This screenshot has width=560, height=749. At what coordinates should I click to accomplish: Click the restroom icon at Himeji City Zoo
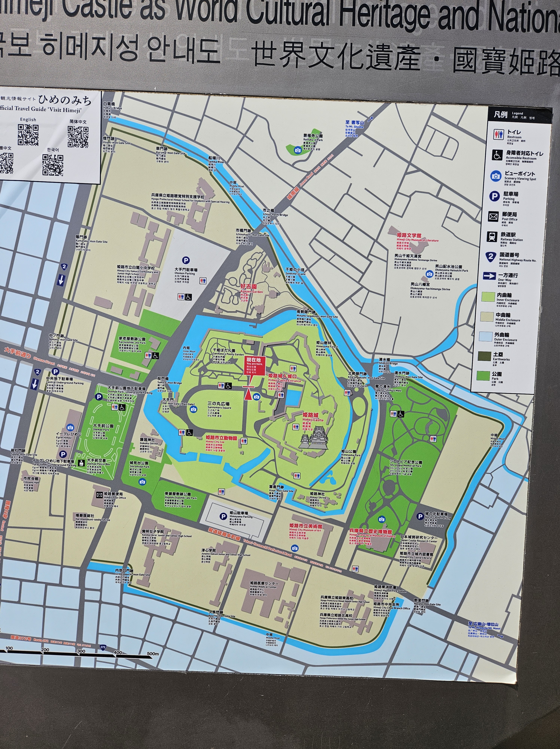(x=244, y=441)
